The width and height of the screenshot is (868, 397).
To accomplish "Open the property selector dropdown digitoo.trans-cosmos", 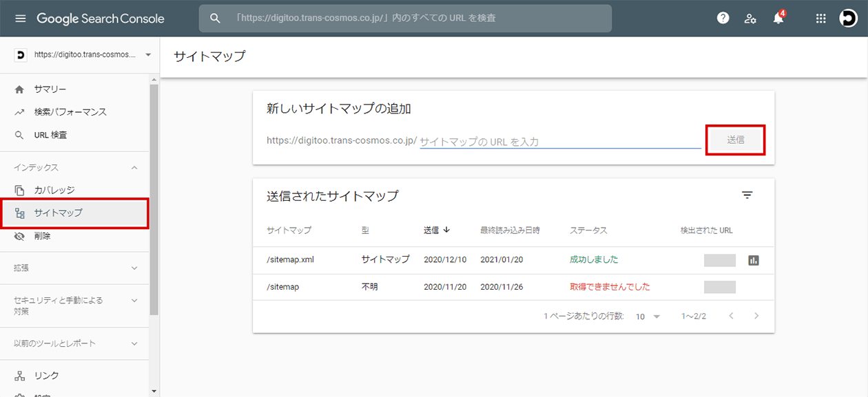I will [83, 54].
